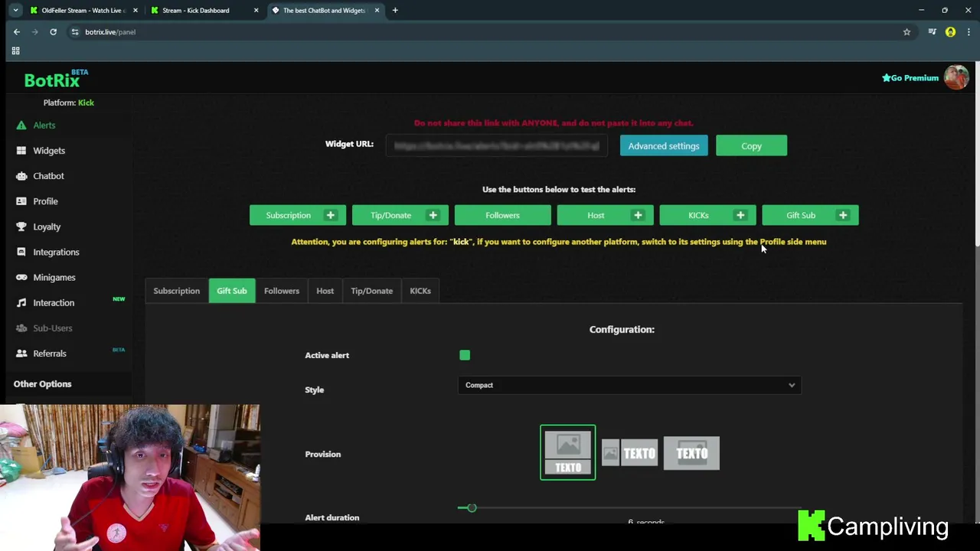Click plus icon on Host test button
980x551 pixels.
(x=638, y=215)
